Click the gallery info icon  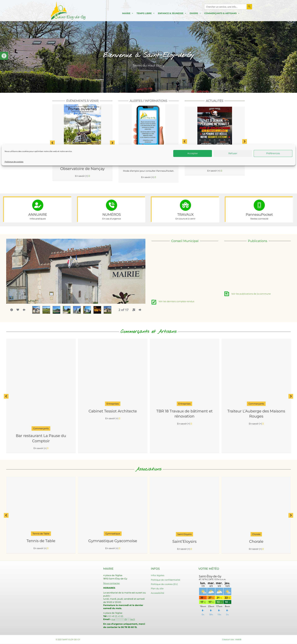[x=11, y=310]
